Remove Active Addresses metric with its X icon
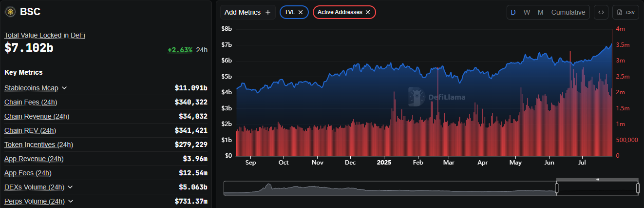The width and height of the screenshot is (644, 208). click(368, 12)
